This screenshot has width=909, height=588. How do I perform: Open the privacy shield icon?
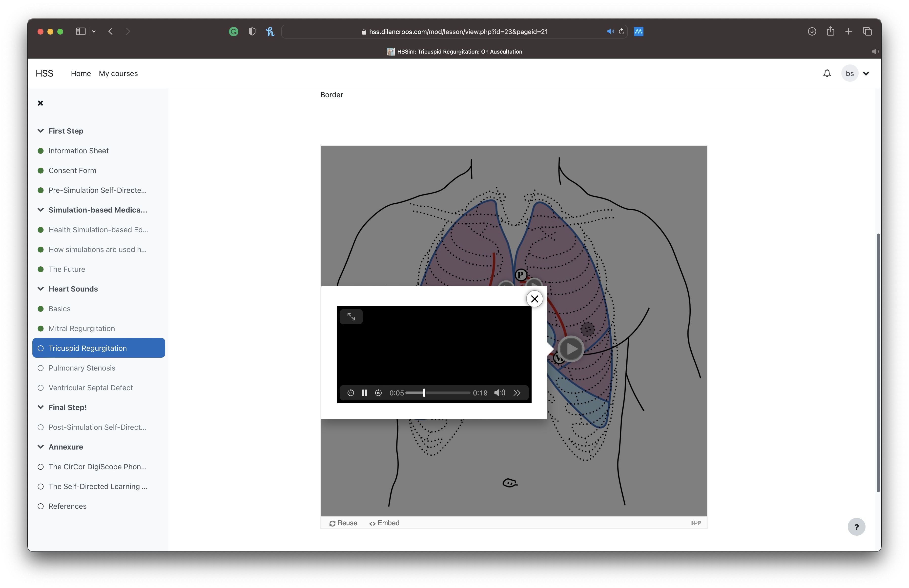coord(252,31)
